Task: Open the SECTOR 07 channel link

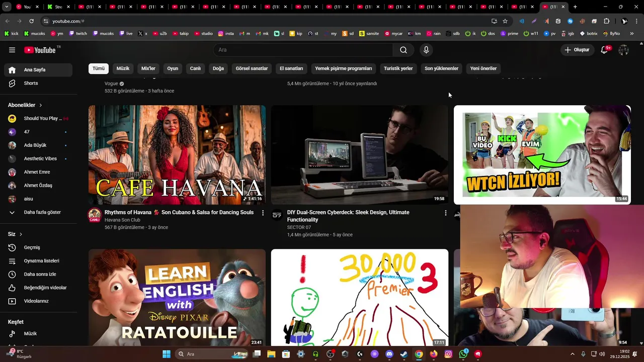Action: 299,228
